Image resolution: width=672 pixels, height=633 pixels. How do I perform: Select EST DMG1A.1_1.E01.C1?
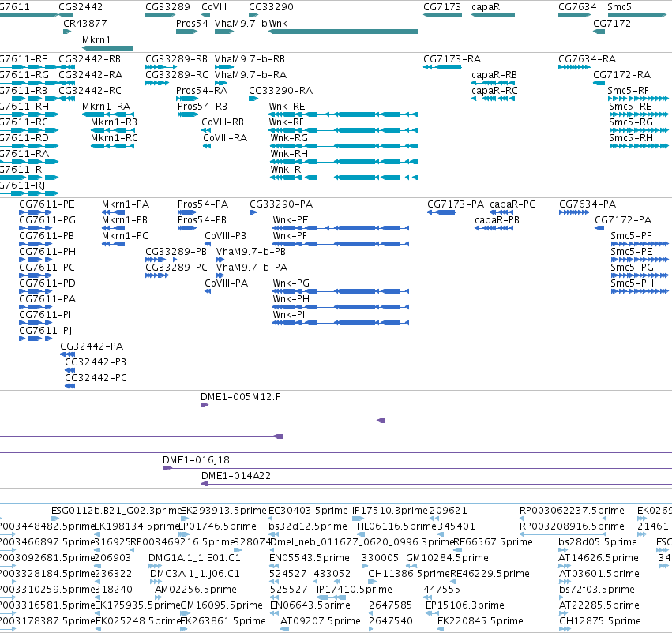194,558
